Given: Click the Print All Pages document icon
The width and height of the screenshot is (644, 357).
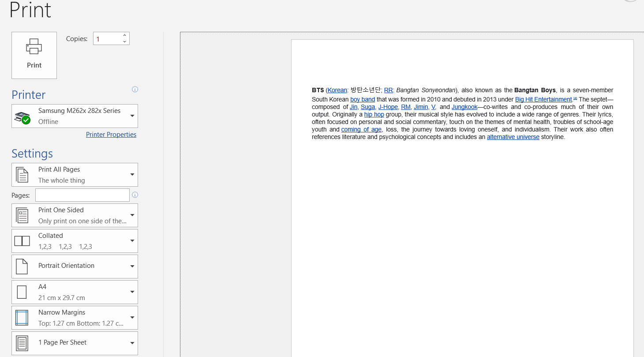Looking at the screenshot, I should (x=22, y=175).
